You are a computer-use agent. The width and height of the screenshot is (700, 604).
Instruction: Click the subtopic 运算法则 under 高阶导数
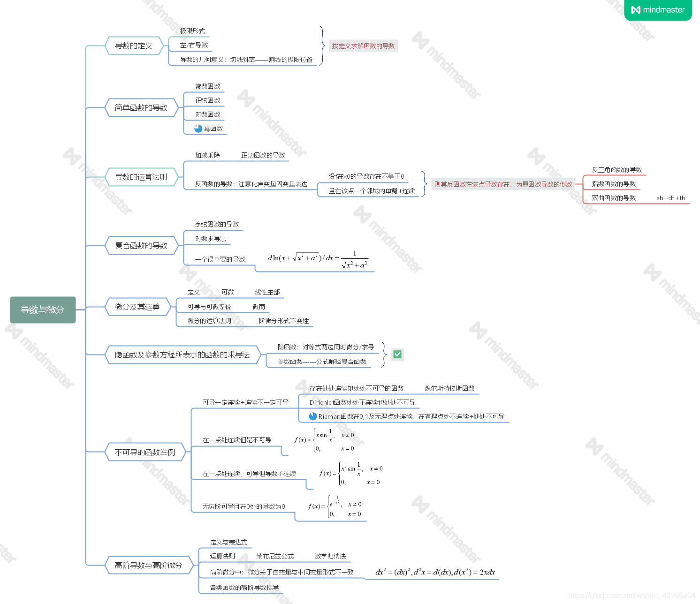point(222,556)
